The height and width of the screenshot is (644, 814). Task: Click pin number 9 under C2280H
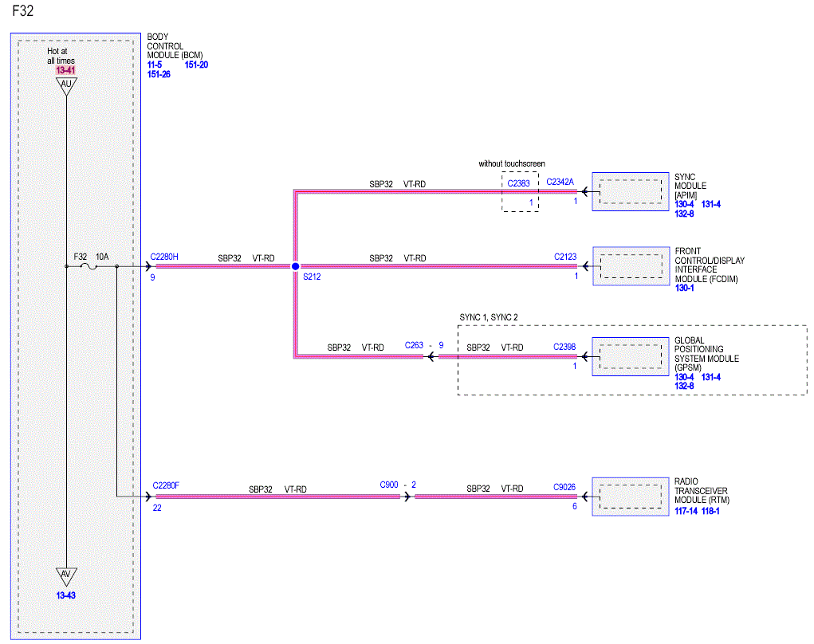click(x=152, y=277)
